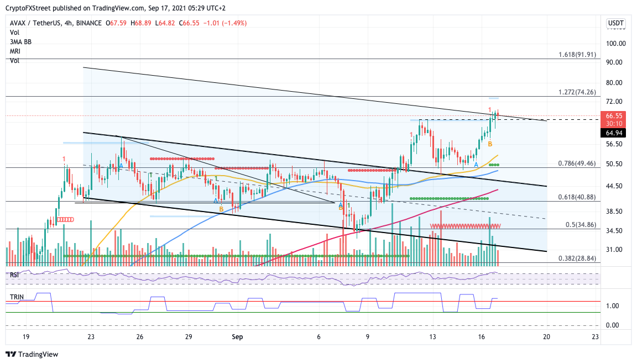
Task: Click the USDT currency label
Action: (615, 23)
